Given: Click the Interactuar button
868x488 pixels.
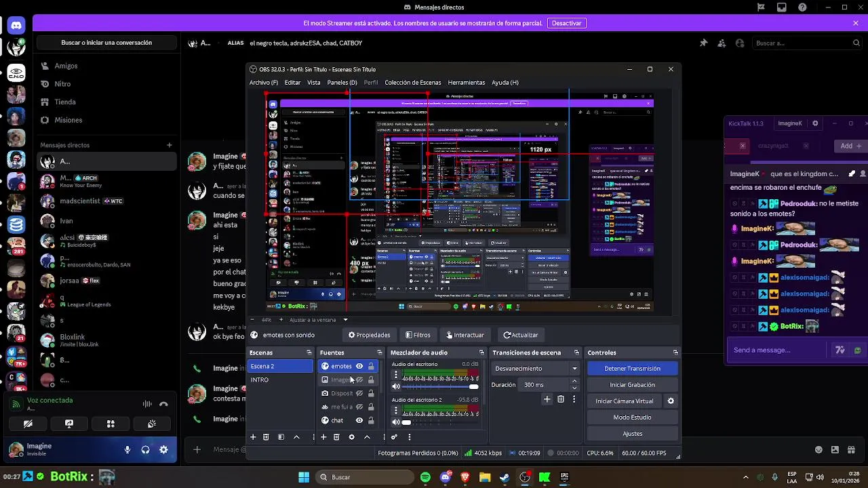Looking at the screenshot, I should point(465,335).
